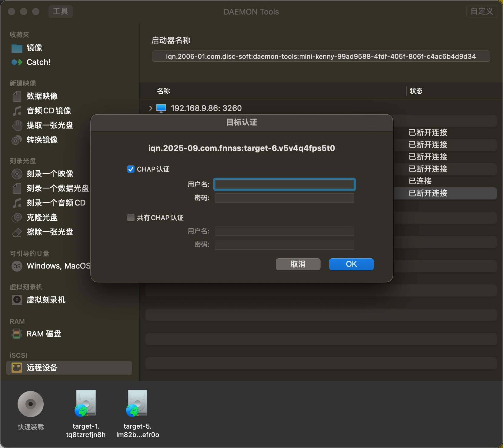503x448 pixels.
Task: Click the 提取一张光盘 hand icon
Action: [x=17, y=125]
